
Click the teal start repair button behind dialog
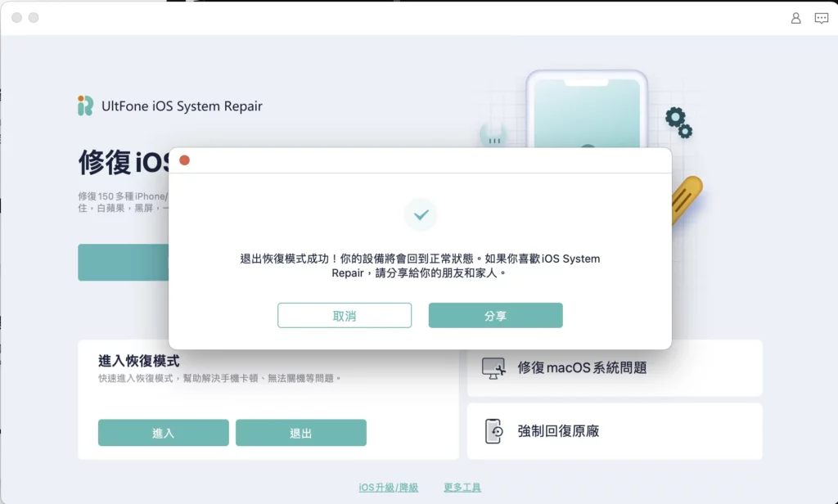click(x=124, y=263)
